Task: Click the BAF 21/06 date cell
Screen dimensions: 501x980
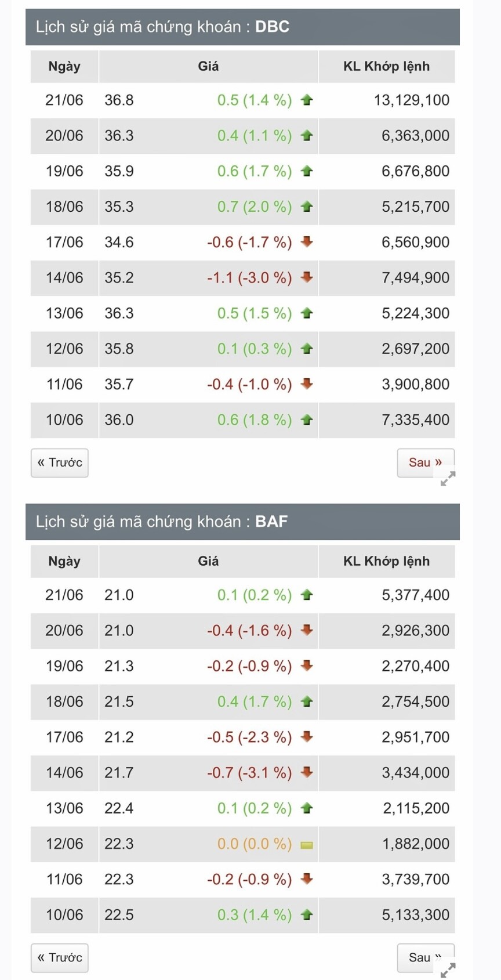Action: (x=64, y=595)
